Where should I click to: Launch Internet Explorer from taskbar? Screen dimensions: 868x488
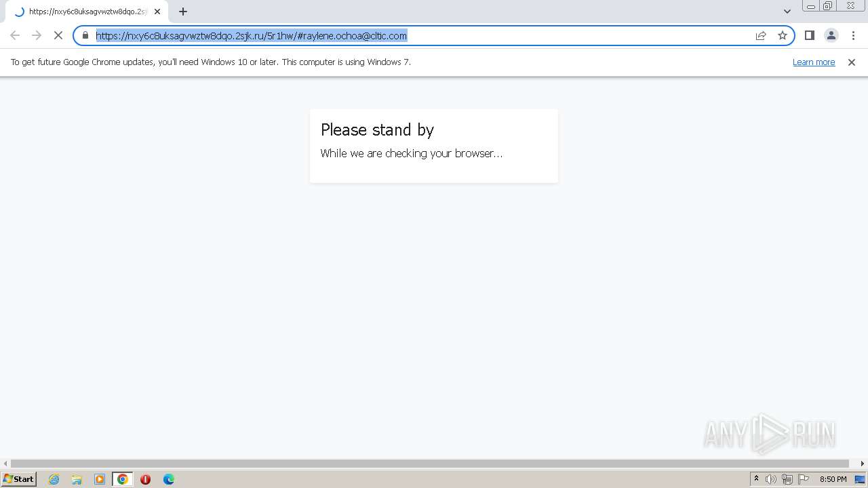54,479
